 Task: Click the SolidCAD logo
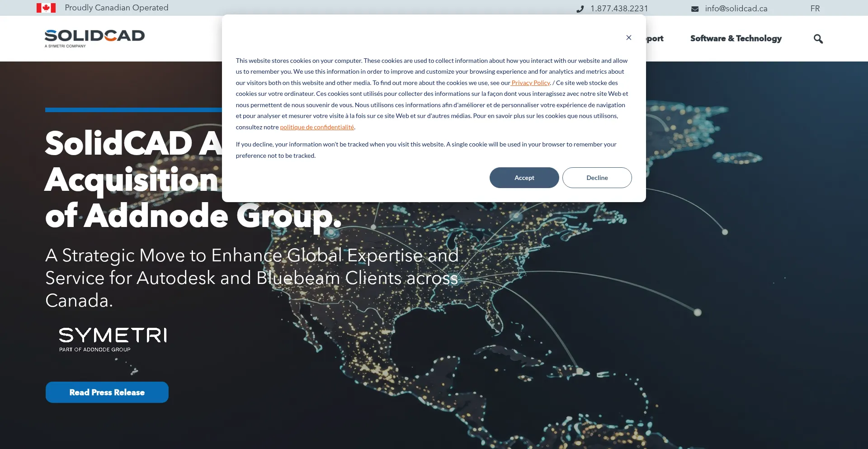tap(94, 38)
